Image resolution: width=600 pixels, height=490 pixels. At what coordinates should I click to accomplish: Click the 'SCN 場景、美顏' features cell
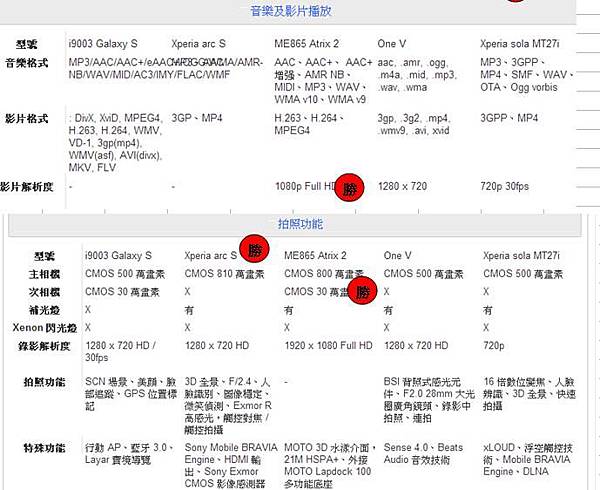tap(131, 394)
